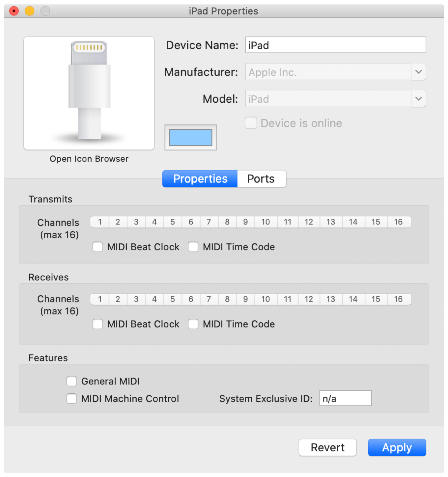Open Icon Browser link below image

tap(89, 159)
